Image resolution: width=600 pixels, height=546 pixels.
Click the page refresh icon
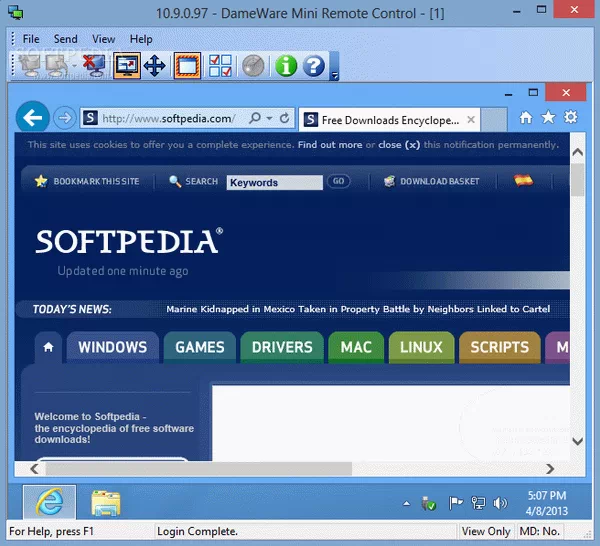[284, 118]
